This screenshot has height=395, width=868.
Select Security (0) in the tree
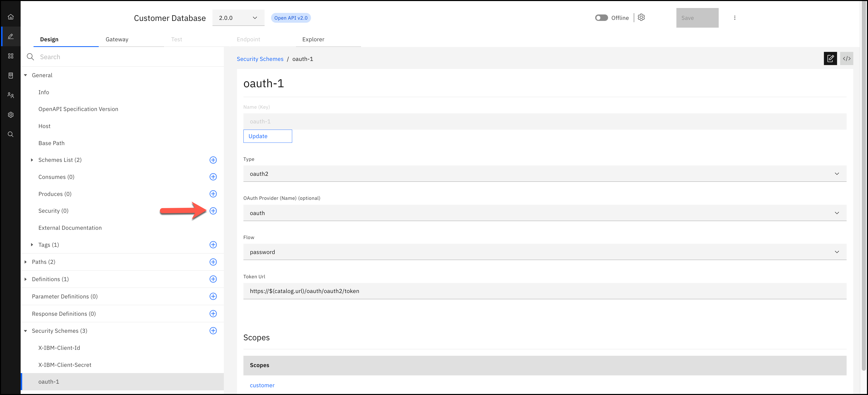(122, 211)
